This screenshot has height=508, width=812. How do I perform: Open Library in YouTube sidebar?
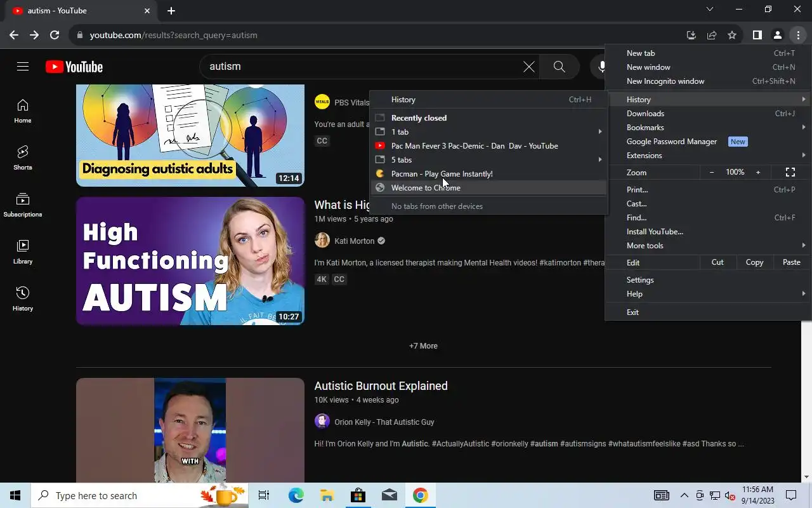[23, 252]
